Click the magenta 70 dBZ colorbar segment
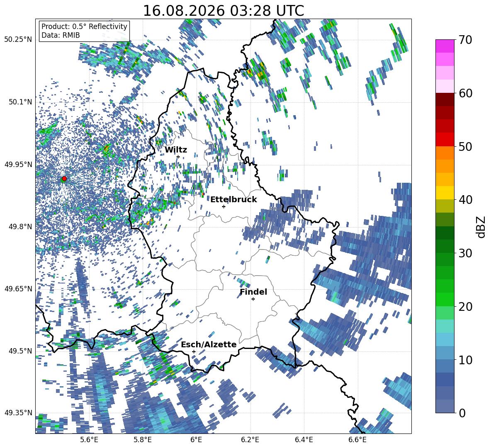The height and width of the screenshot is (448, 491). (445, 46)
